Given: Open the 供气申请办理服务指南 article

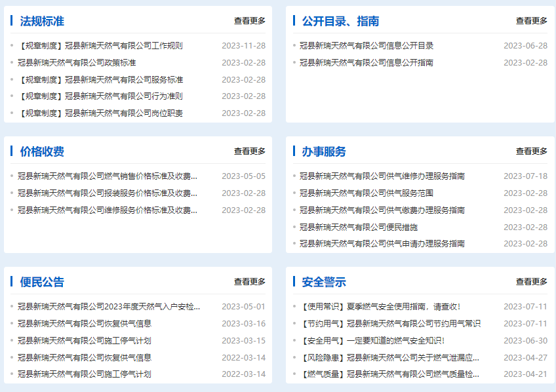Looking at the screenshot, I should [382, 243].
